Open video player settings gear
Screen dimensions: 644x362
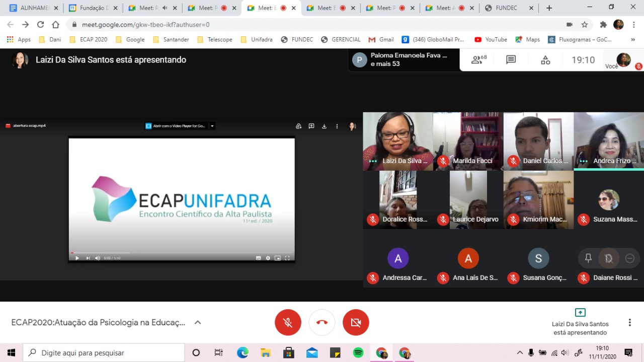[x=268, y=258]
